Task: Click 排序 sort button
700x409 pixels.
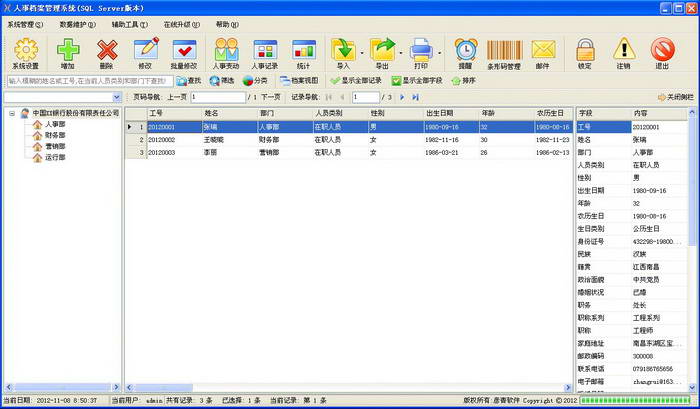Action: [x=463, y=81]
